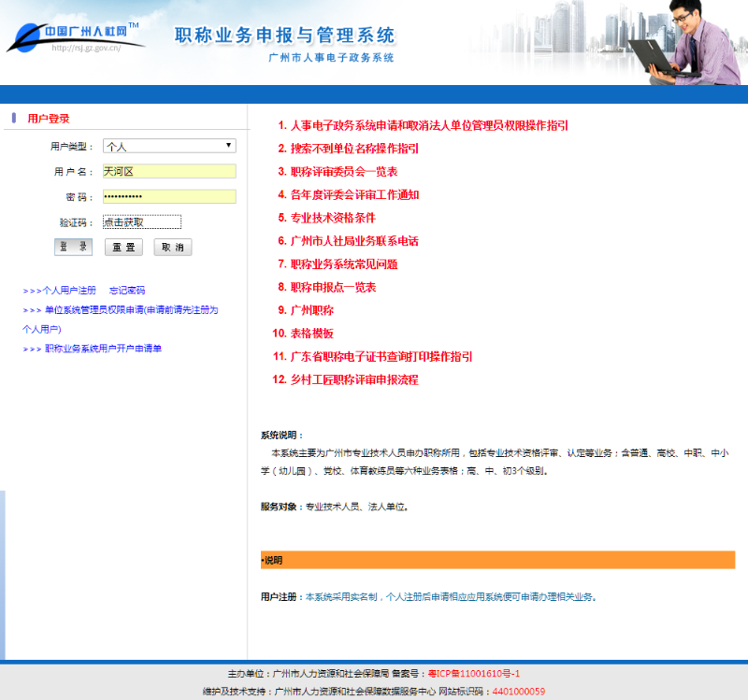Screen dimensions: 748x700
Task: Open 职称业务系统常见问题 link
Action: click(x=344, y=264)
